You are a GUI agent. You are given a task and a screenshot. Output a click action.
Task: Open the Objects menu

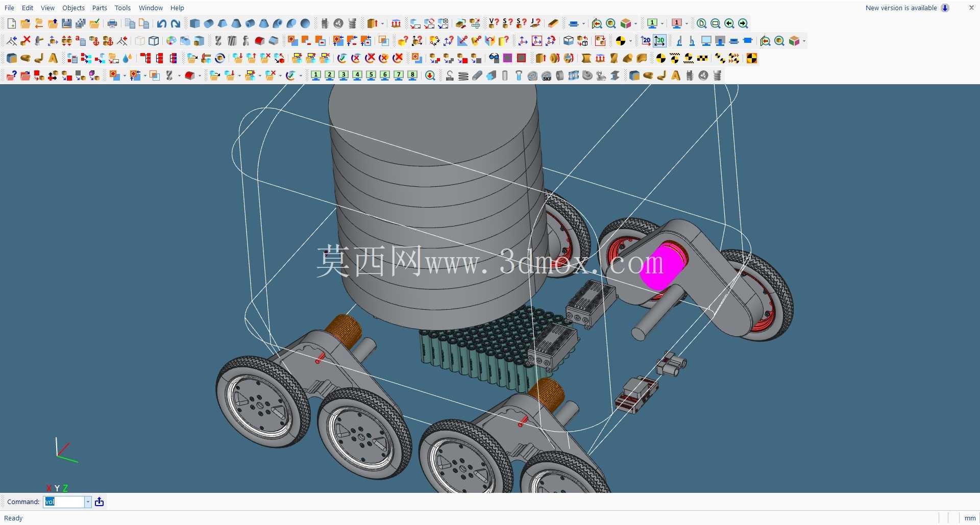point(73,8)
